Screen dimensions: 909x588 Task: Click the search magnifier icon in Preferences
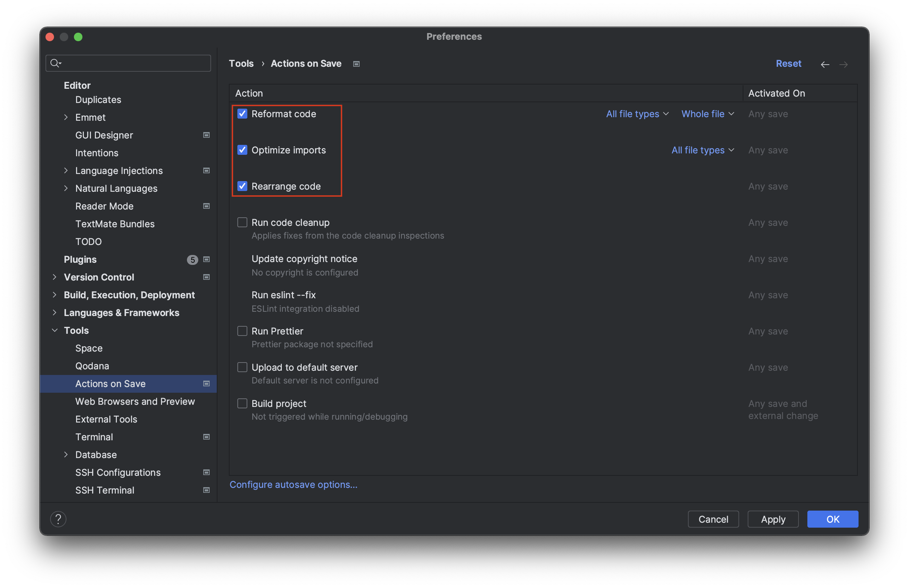[x=56, y=63]
